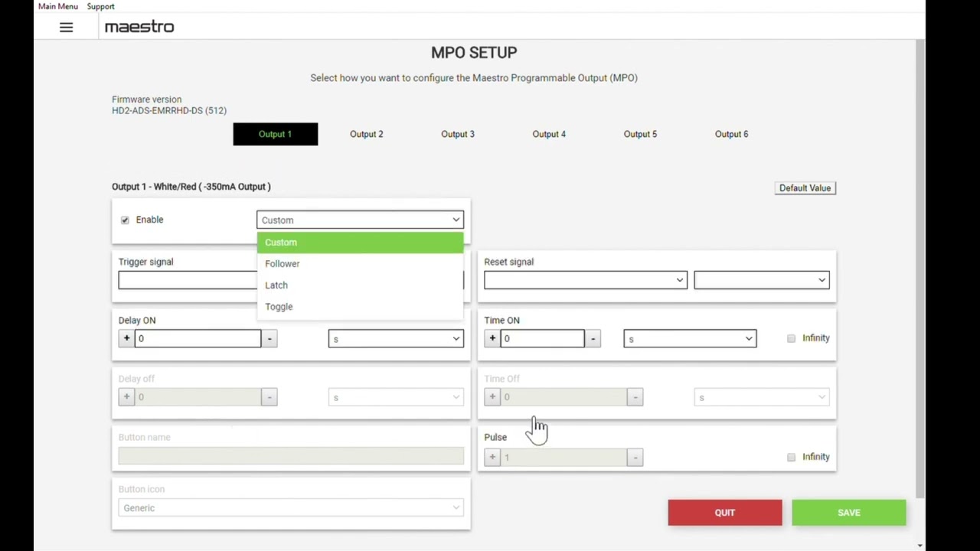Toggle the Enable checkbox for Output 1
Image resolution: width=980 pixels, height=551 pixels.
[125, 220]
